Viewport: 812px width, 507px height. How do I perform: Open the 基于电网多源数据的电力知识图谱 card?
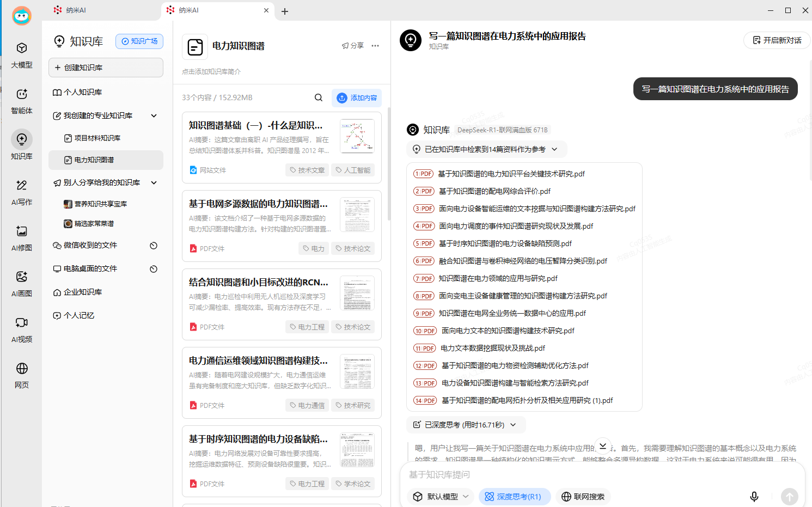[x=282, y=226]
